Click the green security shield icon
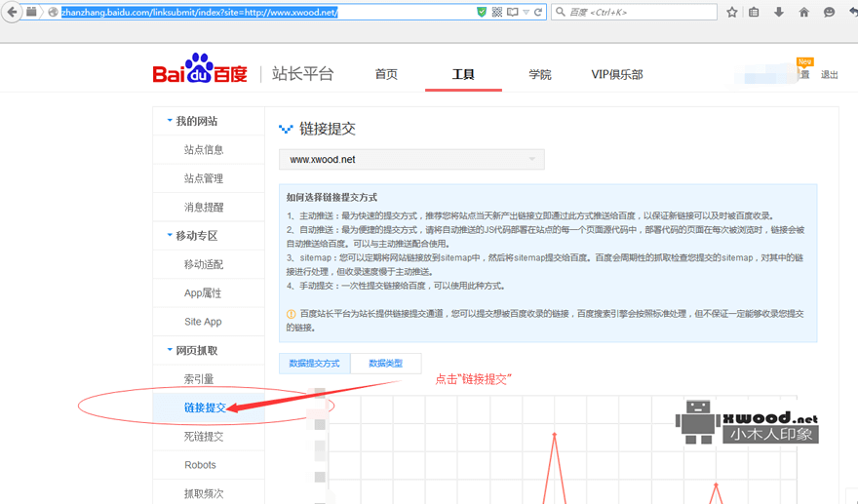The width and height of the screenshot is (858, 504). (x=482, y=12)
